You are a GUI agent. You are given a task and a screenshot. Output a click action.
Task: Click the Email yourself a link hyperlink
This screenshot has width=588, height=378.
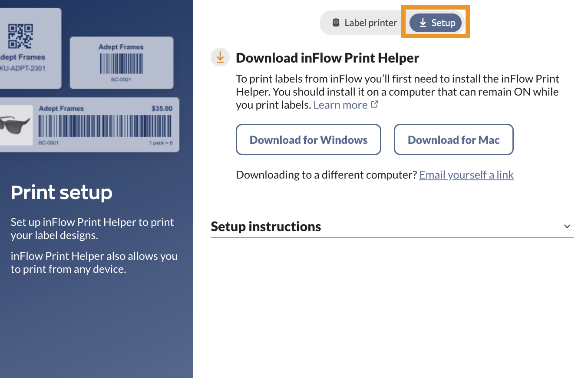click(x=466, y=175)
